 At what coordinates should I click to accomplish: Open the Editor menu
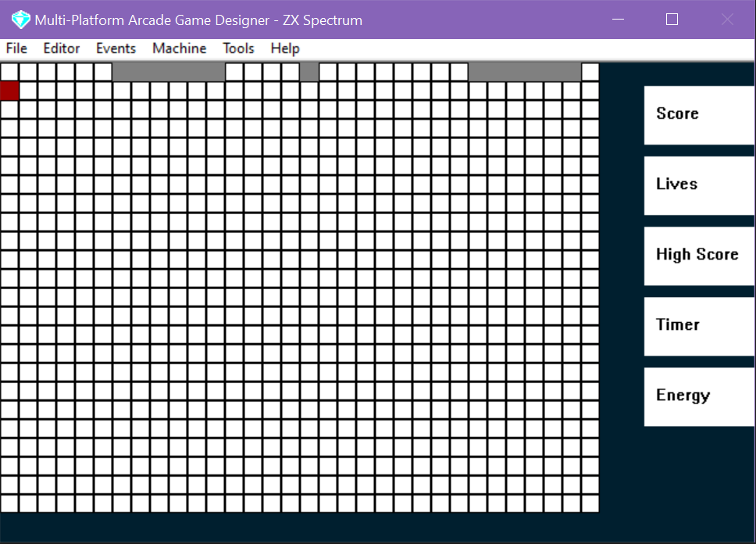point(61,48)
